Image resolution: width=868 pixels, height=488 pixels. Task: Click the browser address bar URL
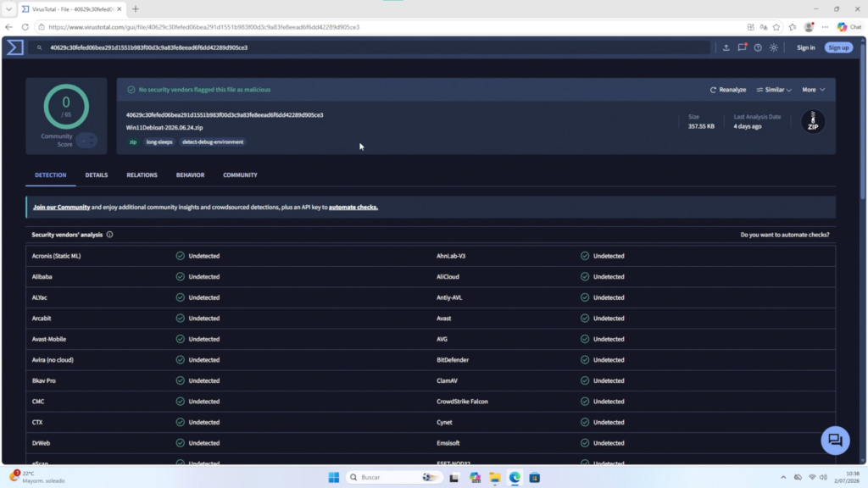tap(203, 26)
